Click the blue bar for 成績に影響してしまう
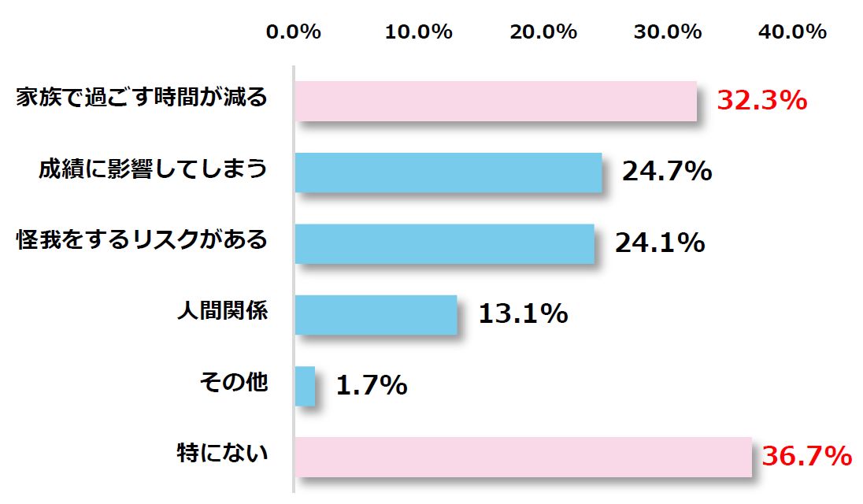Screen dimensions: 863x504 point(448,172)
